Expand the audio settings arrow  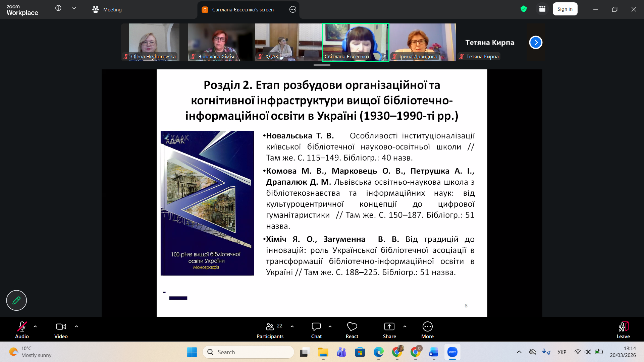[x=35, y=326]
